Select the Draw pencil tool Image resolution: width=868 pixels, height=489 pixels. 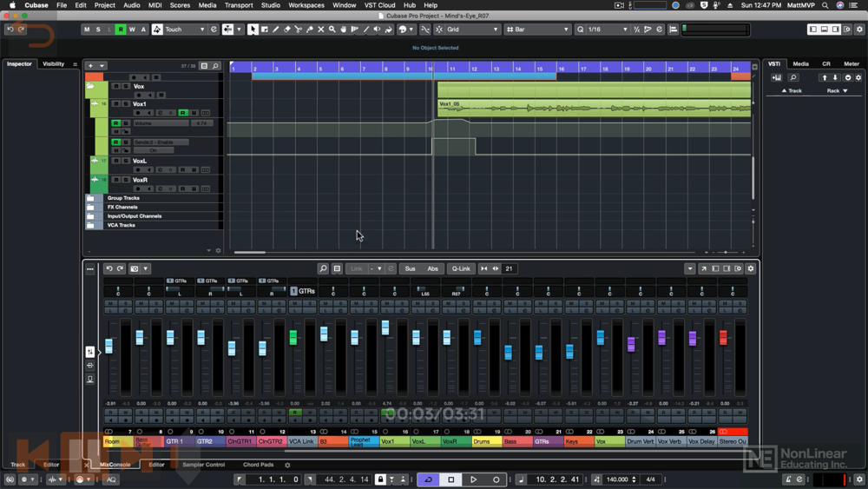pos(276,30)
